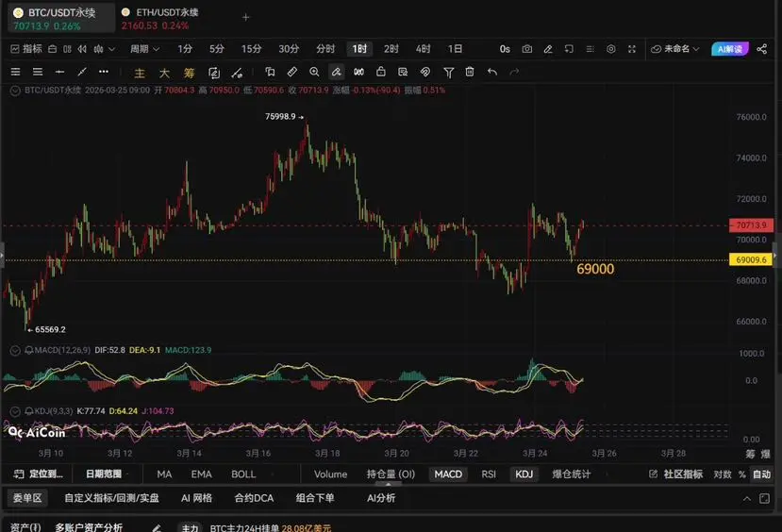Open the AI 网格 tab
Image resolution: width=782 pixels, height=532 pixels.
click(x=196, y=498)
